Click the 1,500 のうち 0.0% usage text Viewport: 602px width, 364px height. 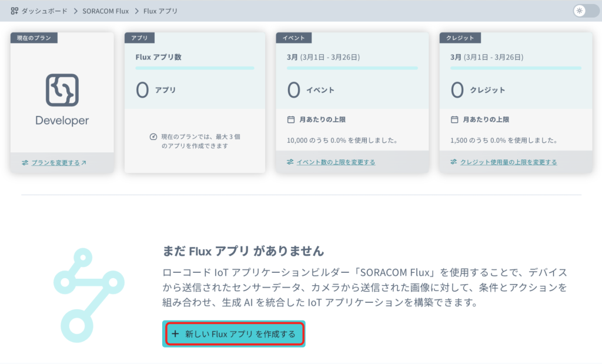click(504, 141)
